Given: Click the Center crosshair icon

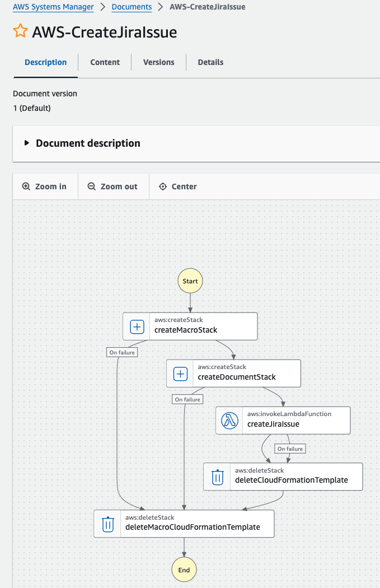Looking at the screenshot, I should (x=163, y=186).
